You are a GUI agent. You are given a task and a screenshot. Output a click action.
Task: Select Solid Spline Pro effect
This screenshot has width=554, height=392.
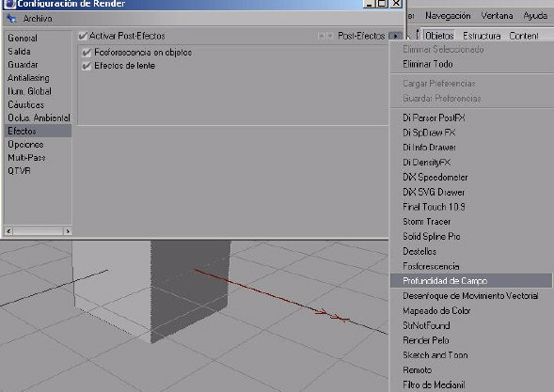[x=432, y=236]
